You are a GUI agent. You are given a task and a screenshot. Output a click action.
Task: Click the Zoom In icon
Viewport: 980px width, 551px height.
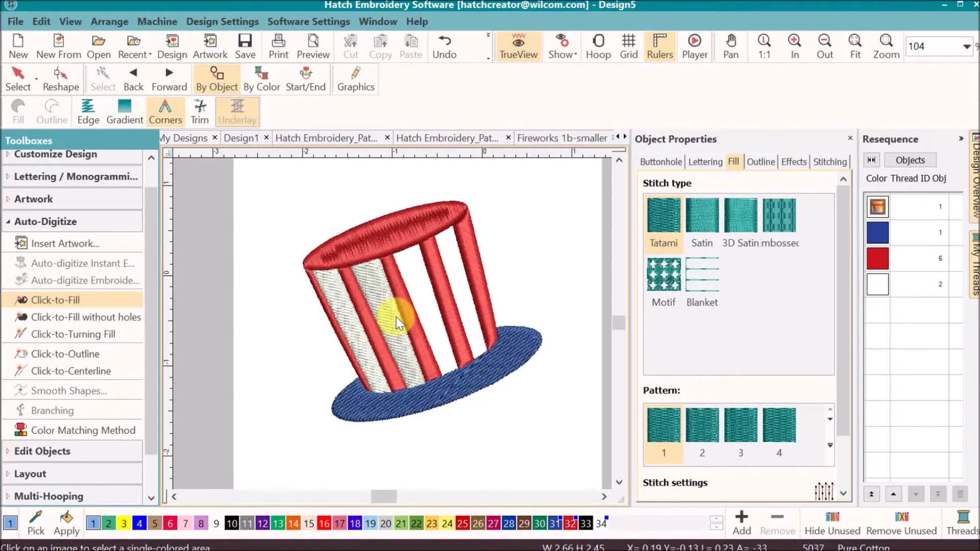[794, 46]
